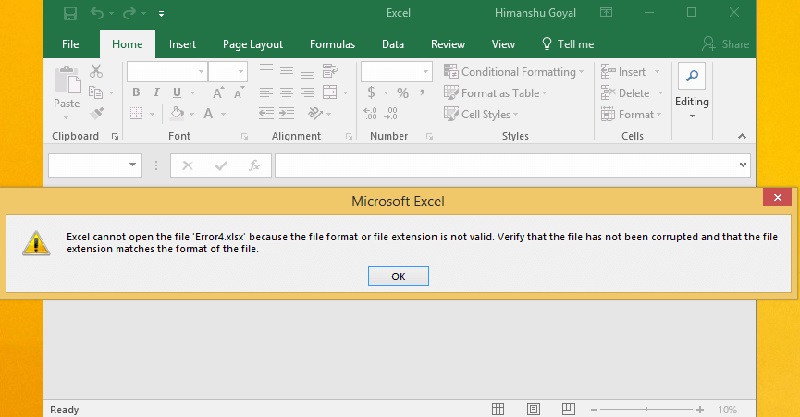Click the Comma Style icon
Screen dimensions: 800x417
tap(422, 92)
